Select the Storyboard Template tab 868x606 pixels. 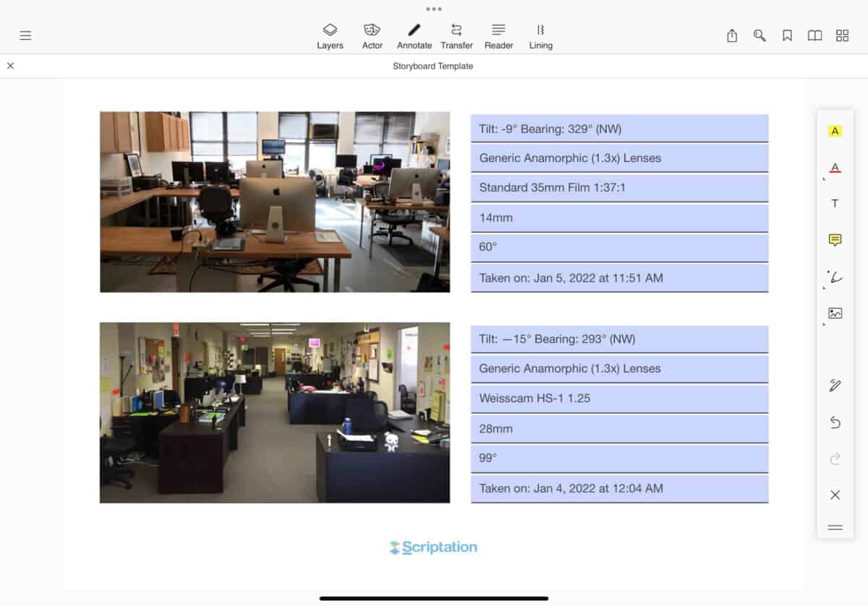433,66
